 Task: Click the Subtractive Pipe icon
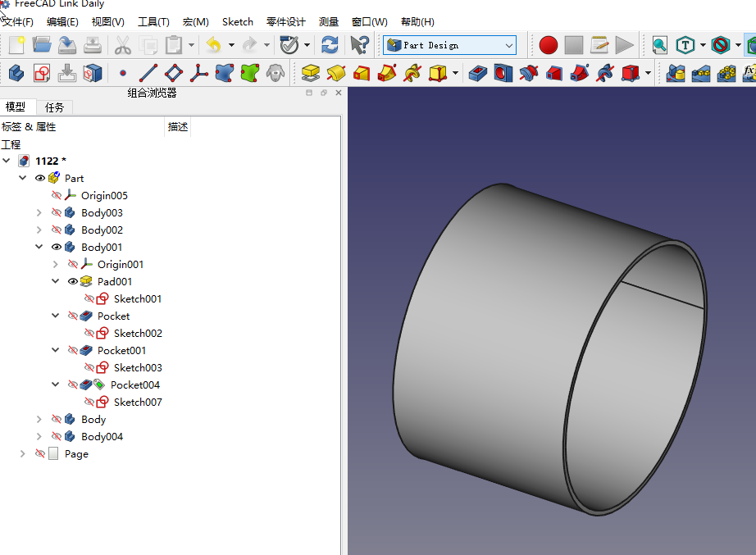coord(580,73)
